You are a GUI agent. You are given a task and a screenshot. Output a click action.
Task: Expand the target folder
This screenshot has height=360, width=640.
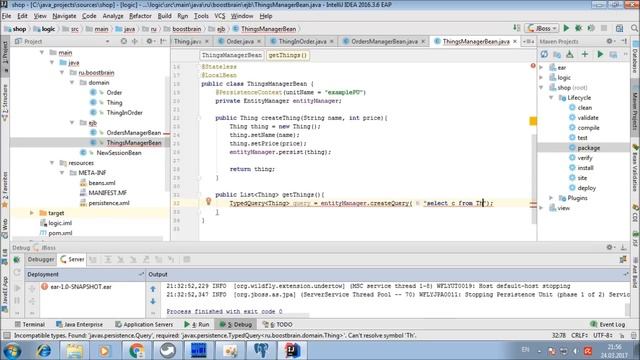(32, 213)
